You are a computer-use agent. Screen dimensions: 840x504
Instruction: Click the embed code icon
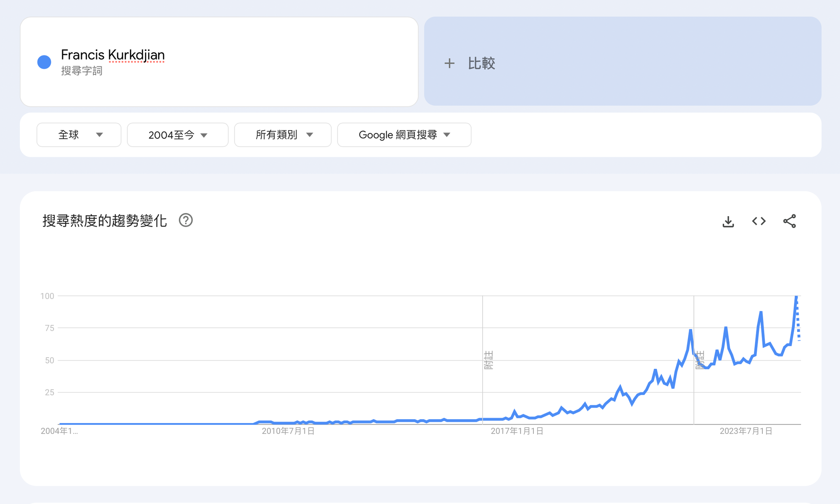click(x=759, y=221)
